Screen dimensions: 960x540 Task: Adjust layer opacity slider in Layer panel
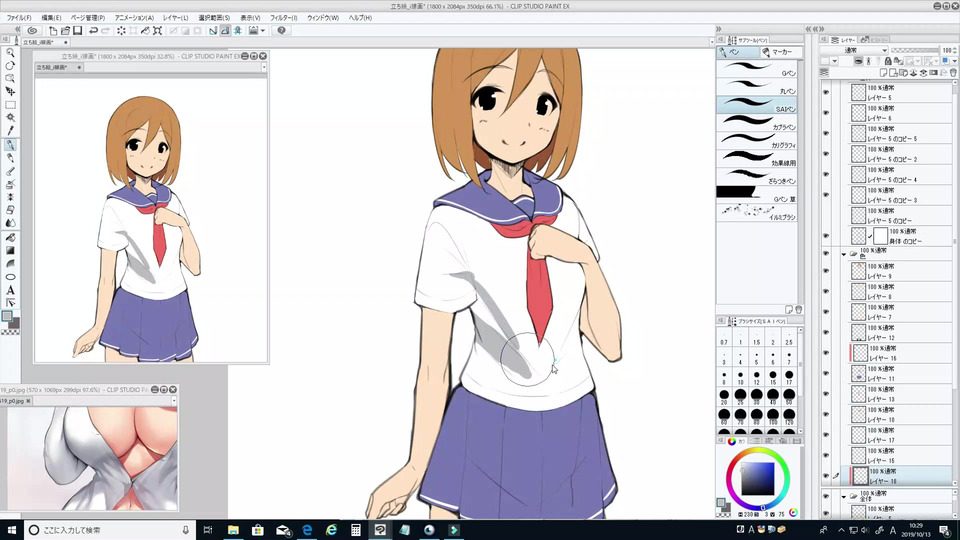(915, 50)
